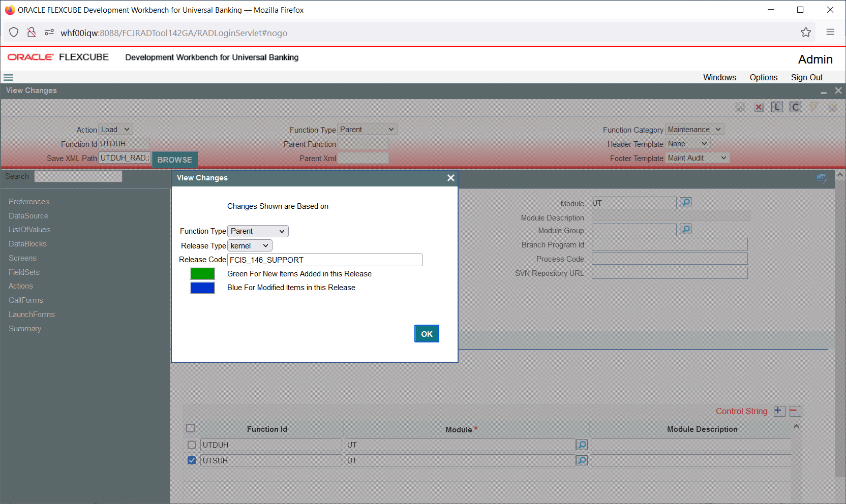Select ListOfValues in the left tree
846x504 pixels.
tap(29, 230)
